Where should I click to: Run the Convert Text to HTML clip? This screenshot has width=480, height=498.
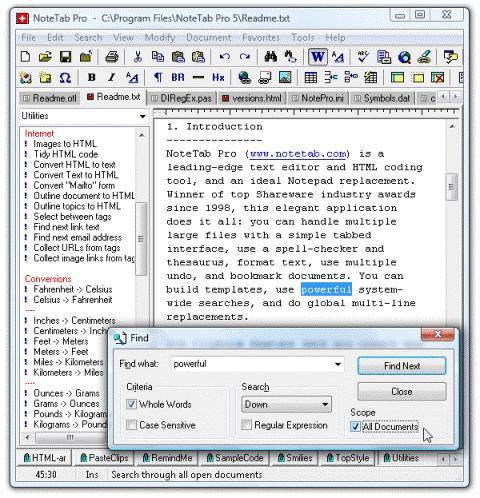pyautogui.click(x=76, y=175)
